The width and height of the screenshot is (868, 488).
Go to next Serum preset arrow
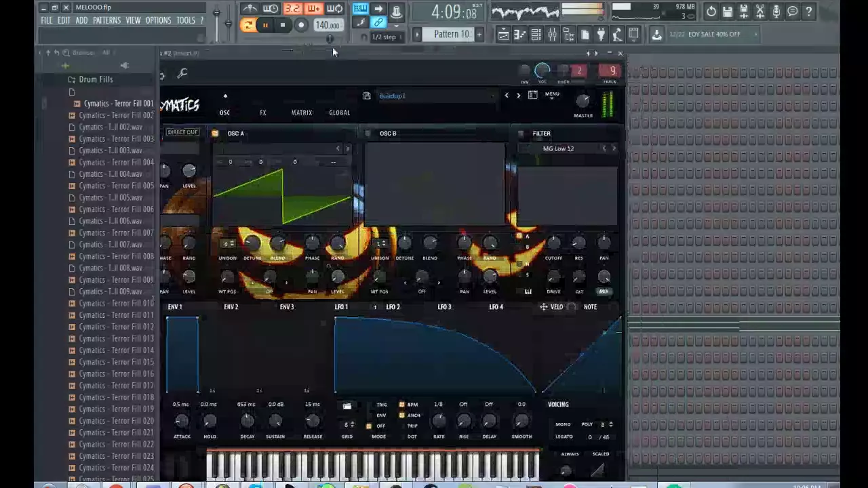click(x=519, y=96)
